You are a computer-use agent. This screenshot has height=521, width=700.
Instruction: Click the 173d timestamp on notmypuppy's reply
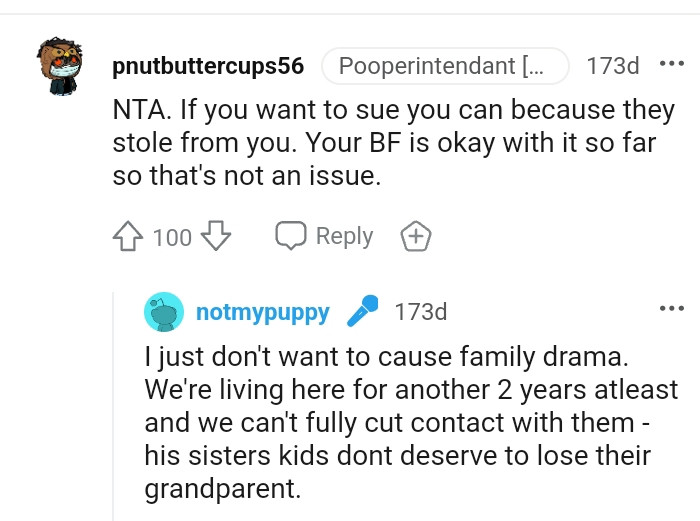[421, 312]
